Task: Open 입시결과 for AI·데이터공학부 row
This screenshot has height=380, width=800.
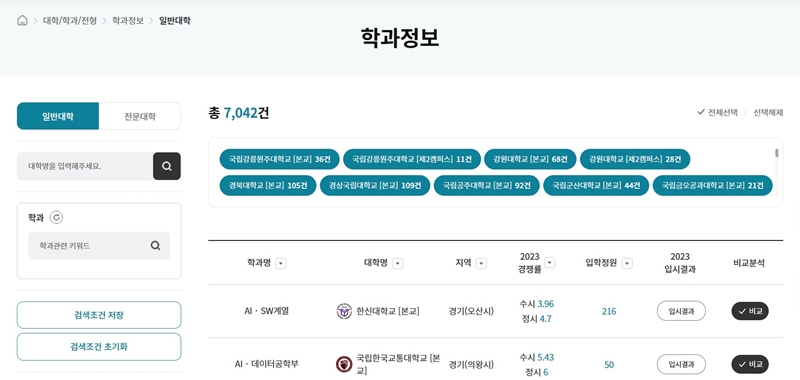Action: pyautogui.click(x=681, y=365)
